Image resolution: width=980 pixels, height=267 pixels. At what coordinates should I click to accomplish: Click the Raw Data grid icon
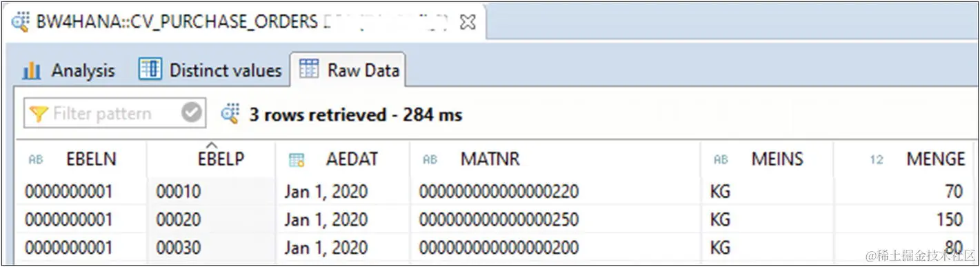309,70
